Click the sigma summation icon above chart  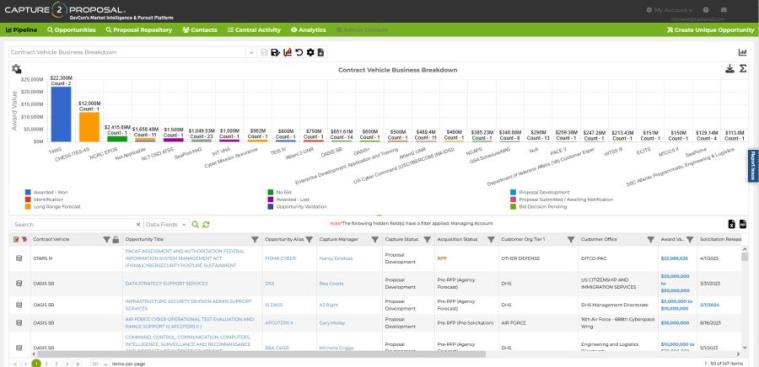pyautogui.click(x=743, y=69)
